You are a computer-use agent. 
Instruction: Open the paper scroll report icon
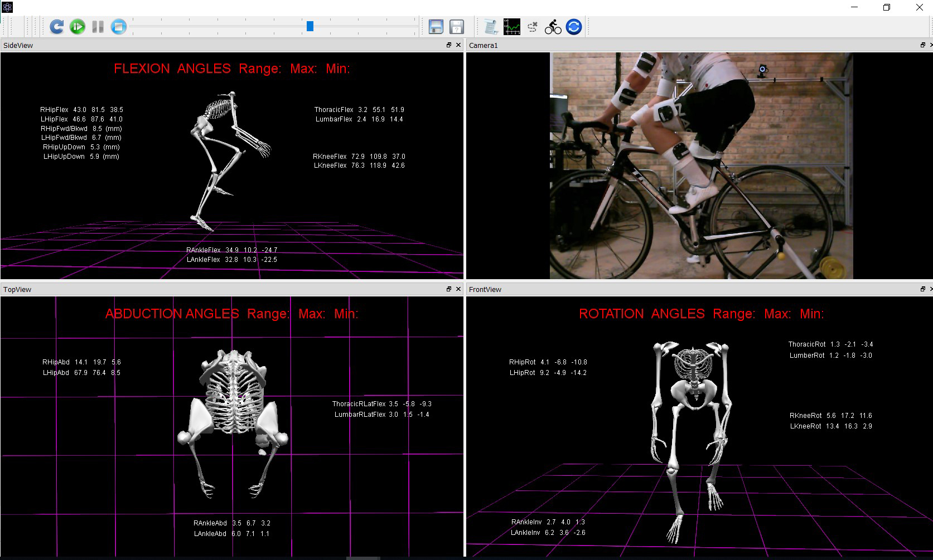(x=491, y=27)
